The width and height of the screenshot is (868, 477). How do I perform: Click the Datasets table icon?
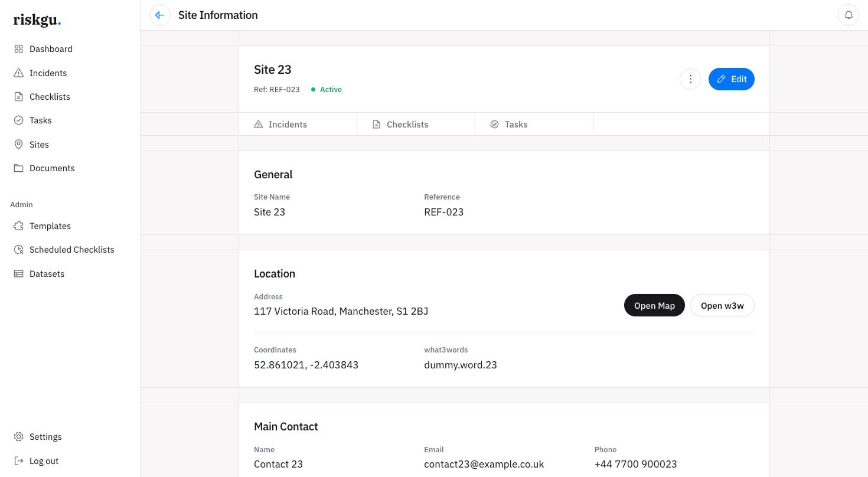point(19,274)
